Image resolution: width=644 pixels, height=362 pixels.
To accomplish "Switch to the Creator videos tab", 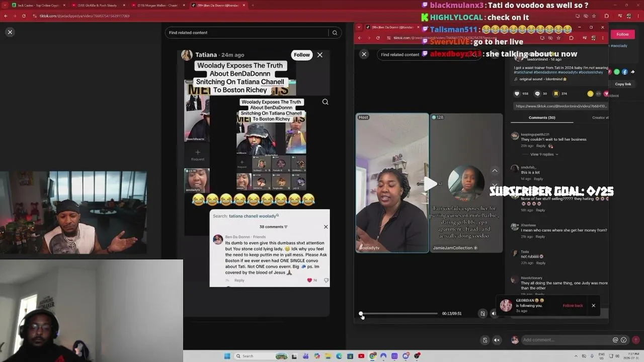I will [600, 118].
